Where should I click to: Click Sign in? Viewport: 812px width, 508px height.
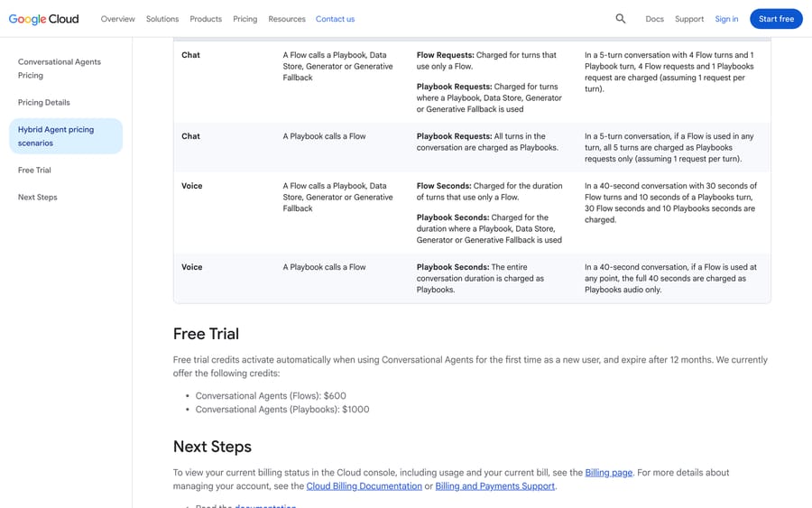[x=726, y=19]
